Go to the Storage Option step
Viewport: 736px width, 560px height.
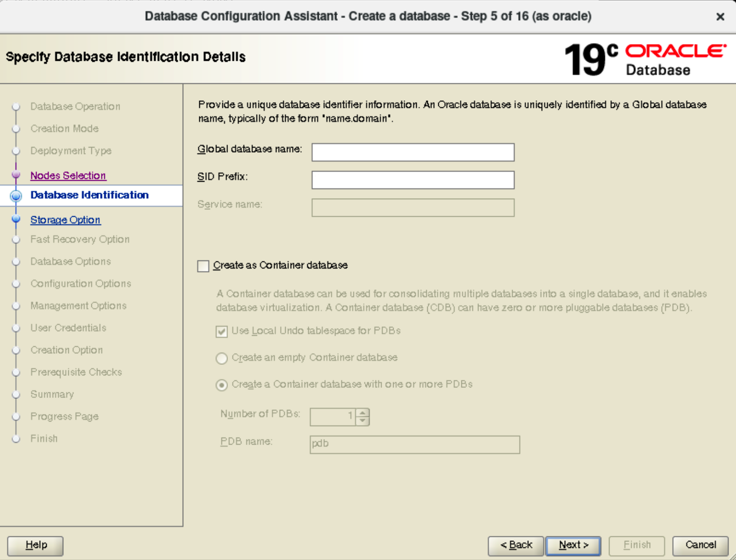click(x=65, y=220)
